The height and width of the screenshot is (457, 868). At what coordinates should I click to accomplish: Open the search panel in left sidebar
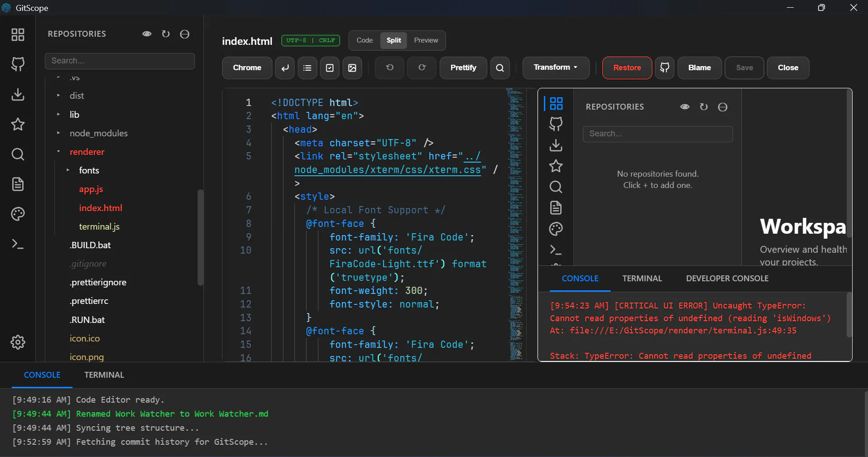tap(18, 154)
